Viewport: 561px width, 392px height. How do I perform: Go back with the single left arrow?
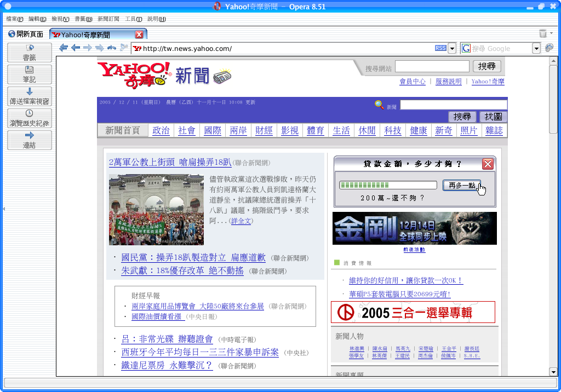tap(76, 48)
